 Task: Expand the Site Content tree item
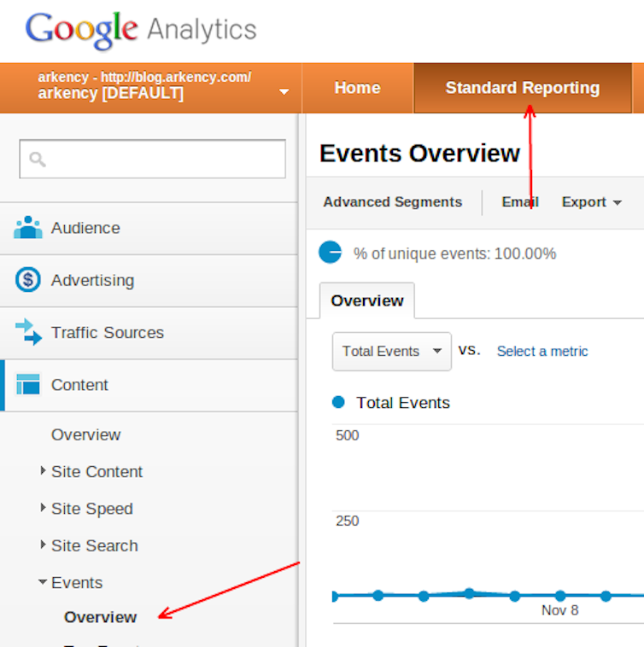pyautogui.click(x=44, y=471)
